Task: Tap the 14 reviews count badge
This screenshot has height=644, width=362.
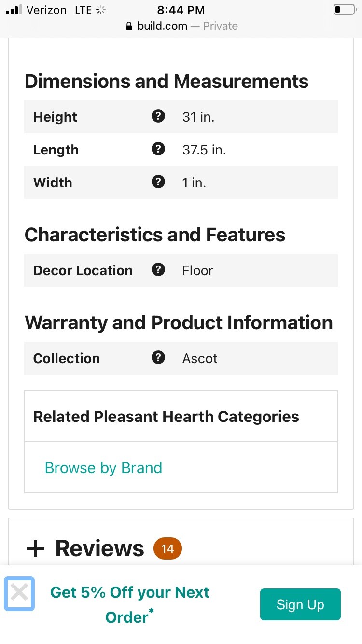Action: pos(167,549)
